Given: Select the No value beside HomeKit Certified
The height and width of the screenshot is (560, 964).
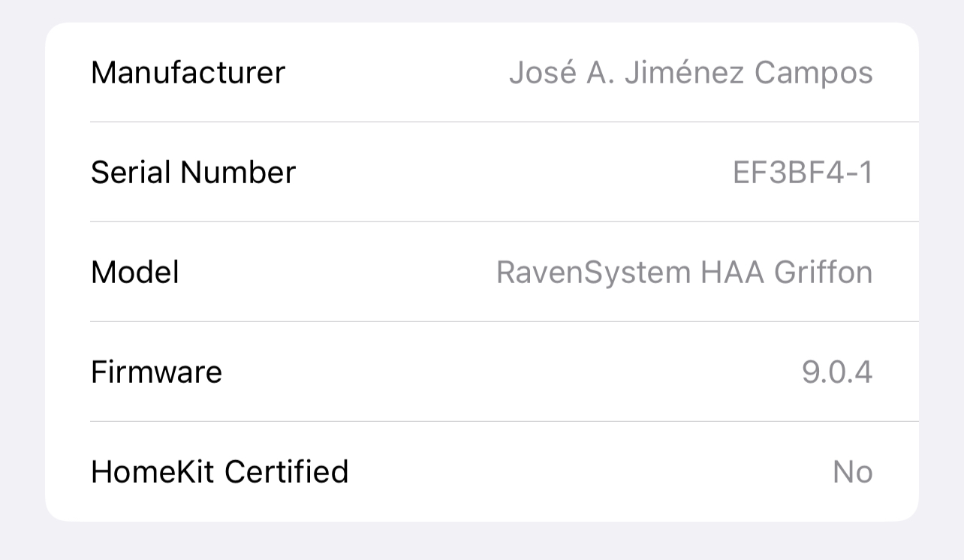Looking at the screenshot, I should 853,471.
